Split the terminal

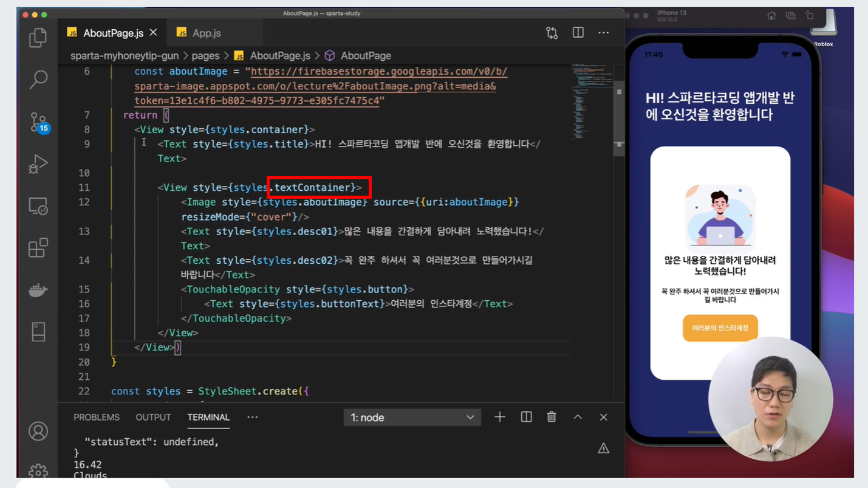pyautogui.click(x=527, y=417)
